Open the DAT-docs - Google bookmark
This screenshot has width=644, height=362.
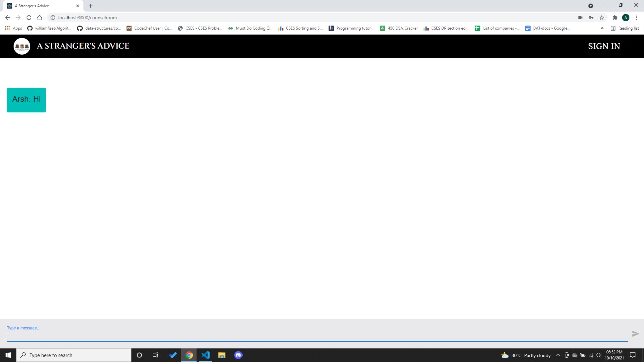tap(548, 28)
